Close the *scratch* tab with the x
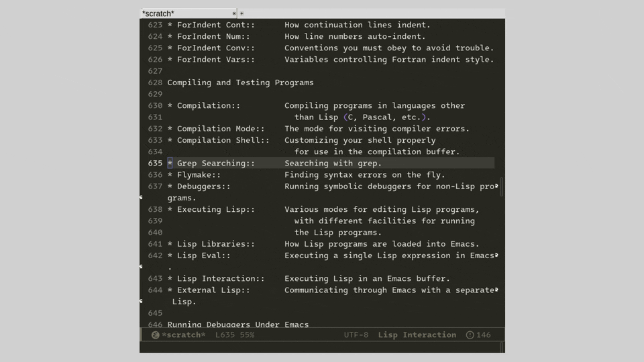This screenshot has height=362, width=644. tap(234, 13)
